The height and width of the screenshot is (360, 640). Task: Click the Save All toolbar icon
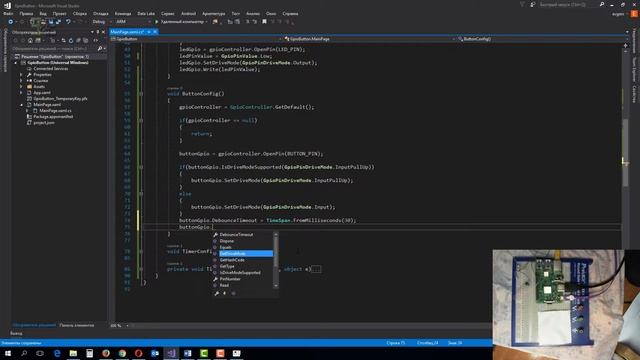[58, 22]
